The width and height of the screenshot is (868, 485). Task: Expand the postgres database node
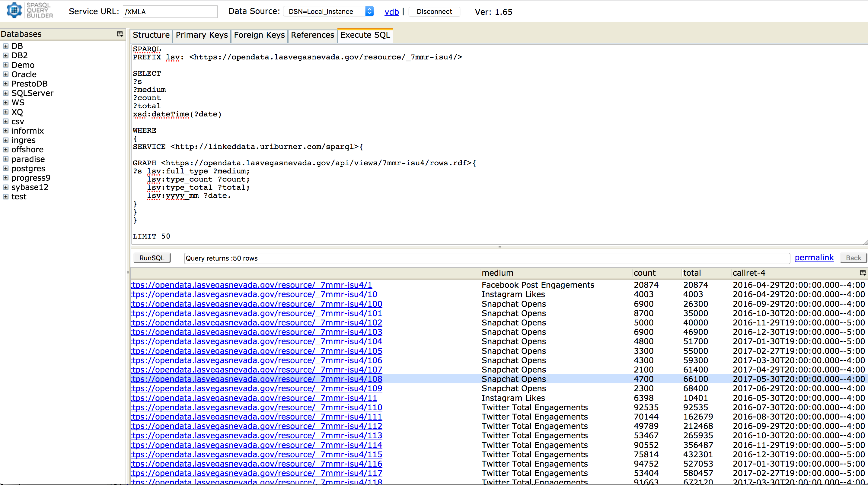click(5, 168)
